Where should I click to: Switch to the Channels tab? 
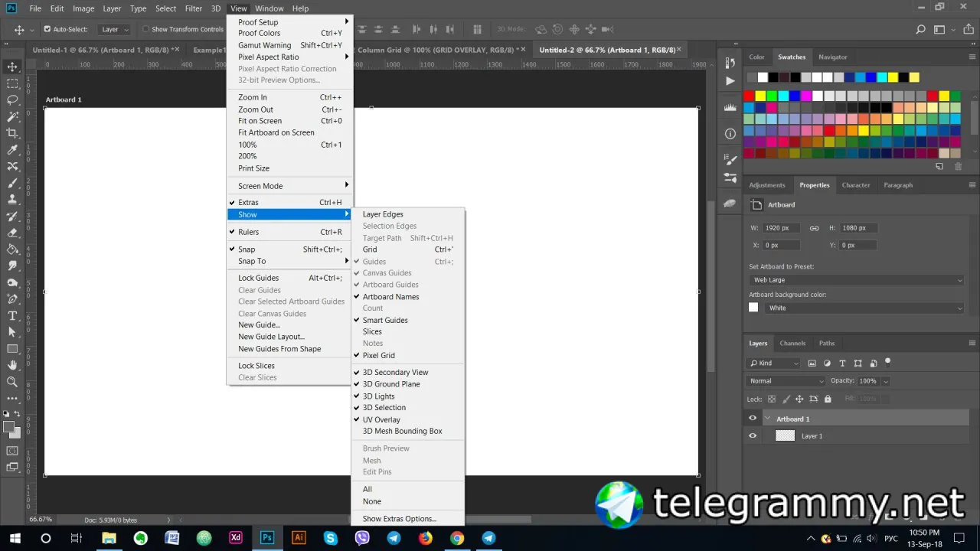(x=792, y=343)
